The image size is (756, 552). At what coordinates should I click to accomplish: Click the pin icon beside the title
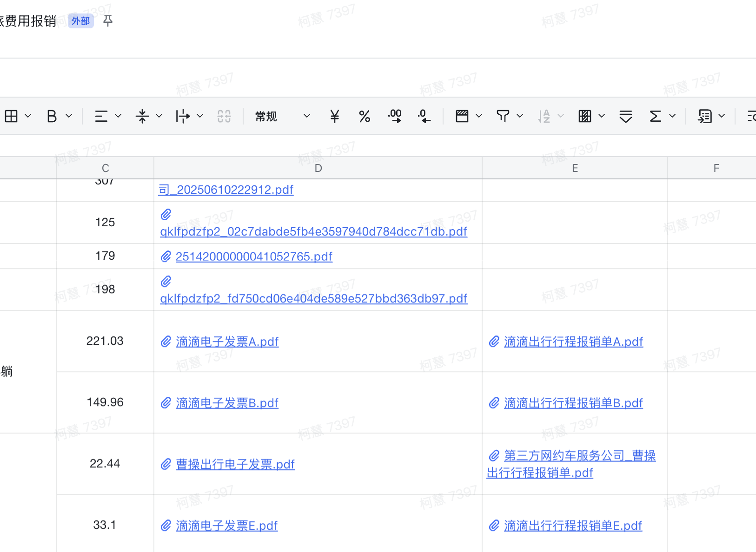pyautogui.click(x=108, y=21)
